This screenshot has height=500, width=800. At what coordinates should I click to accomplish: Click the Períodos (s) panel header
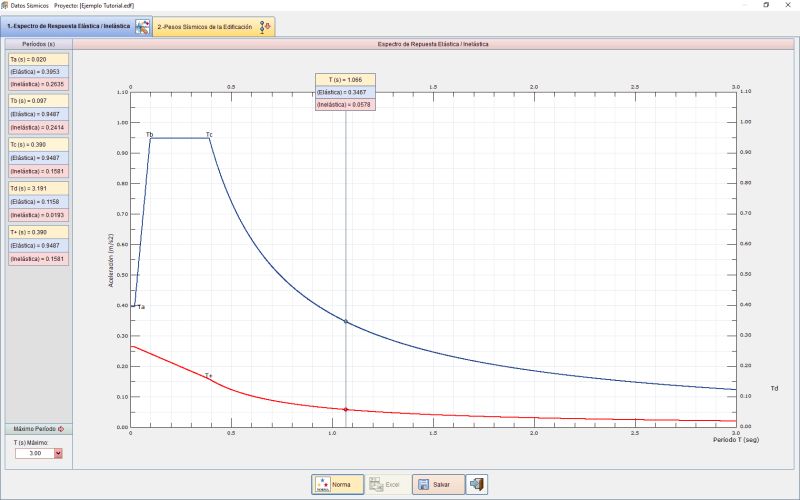(x=39, y=44)
